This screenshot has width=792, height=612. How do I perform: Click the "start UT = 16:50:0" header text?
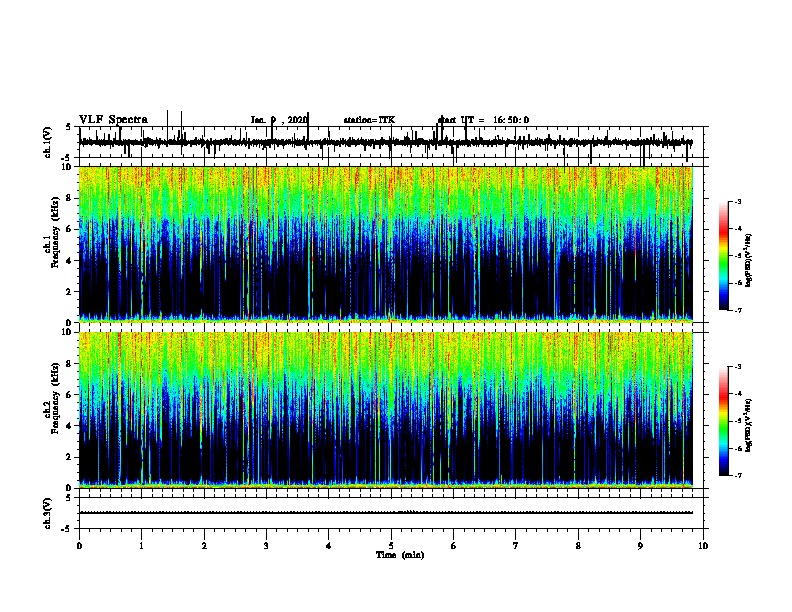(x=483, y=120)
